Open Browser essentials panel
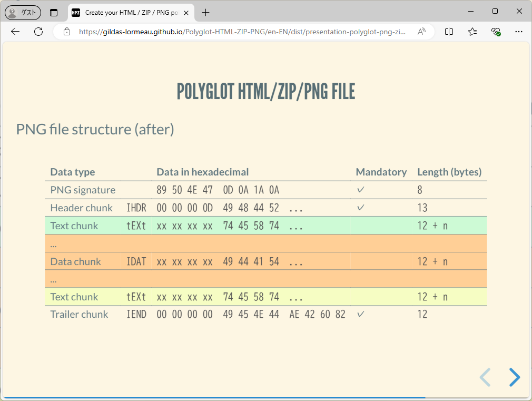 (x=496, y=32)
